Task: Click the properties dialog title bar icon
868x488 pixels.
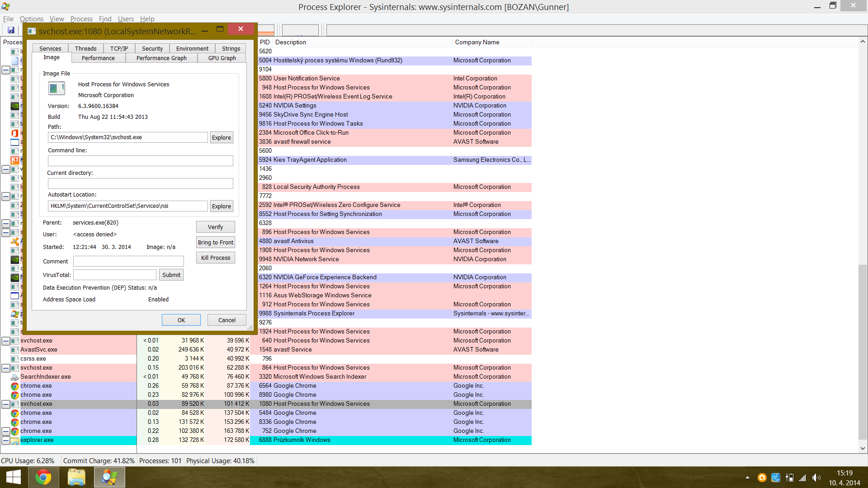Action: pos(32,31)
